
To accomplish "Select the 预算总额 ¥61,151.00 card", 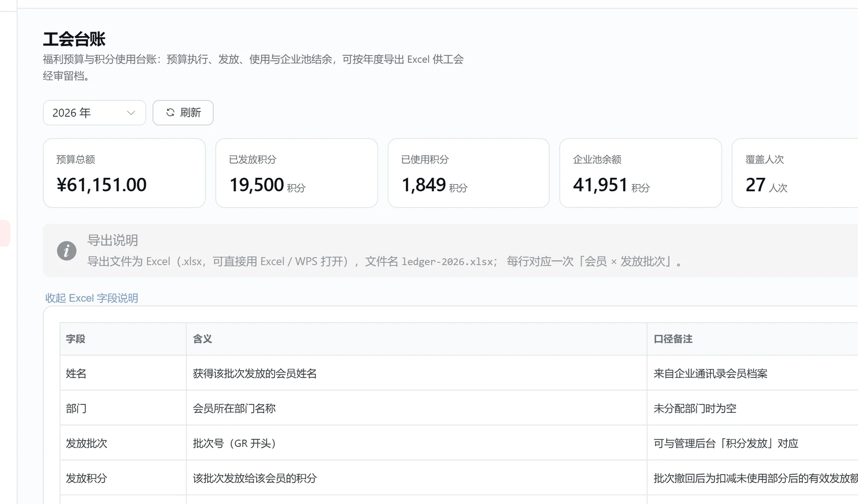I will click(124, 173).
